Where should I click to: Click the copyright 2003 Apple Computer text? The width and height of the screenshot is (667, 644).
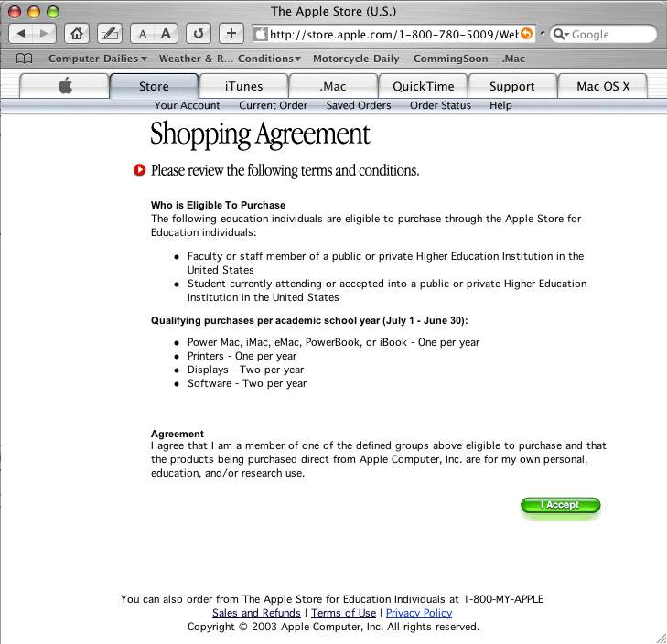point(333,627)
